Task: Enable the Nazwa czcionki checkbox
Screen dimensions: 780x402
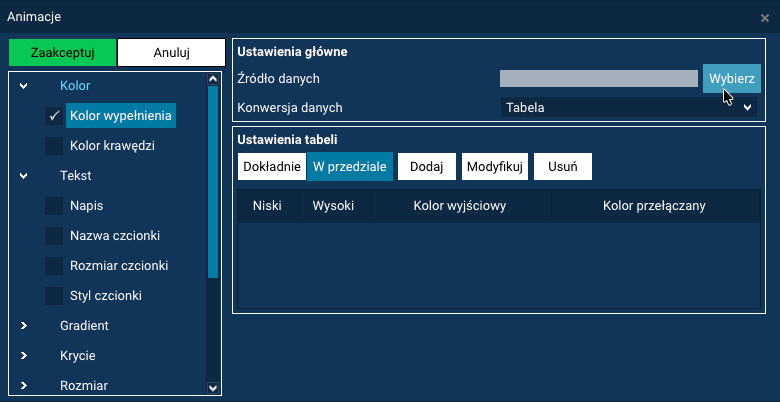Action: pyautogui.click(x=54, y=236)
